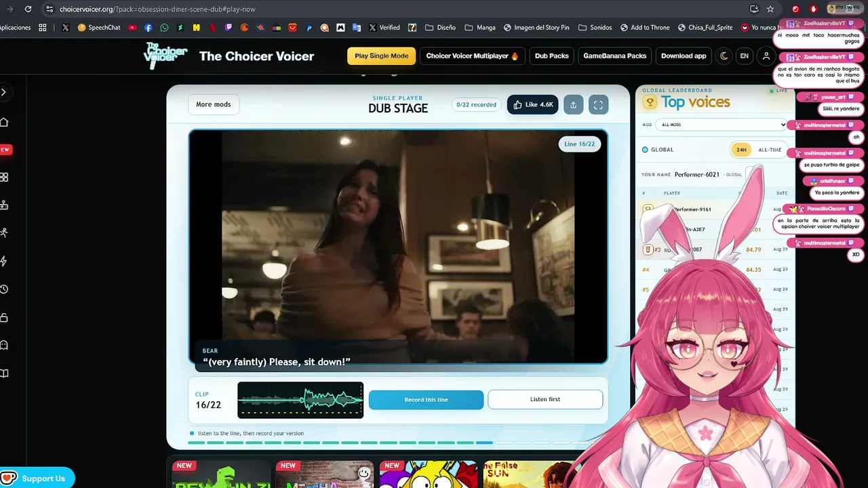
Task: Select the 24H leaderboard filter
Action: [x=741, y=150]
